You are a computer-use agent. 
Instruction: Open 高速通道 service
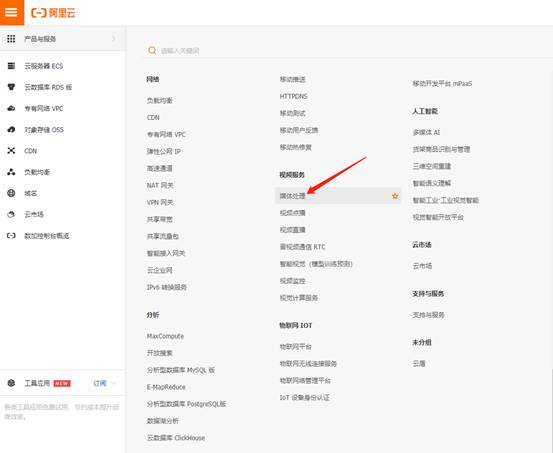coord(159,168)
